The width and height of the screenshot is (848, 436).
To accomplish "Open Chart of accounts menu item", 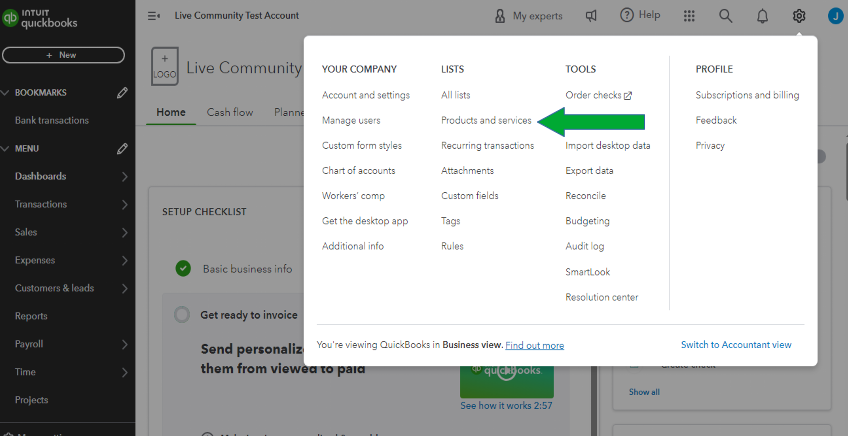I will pyautogui.click(x=358, y=171).
